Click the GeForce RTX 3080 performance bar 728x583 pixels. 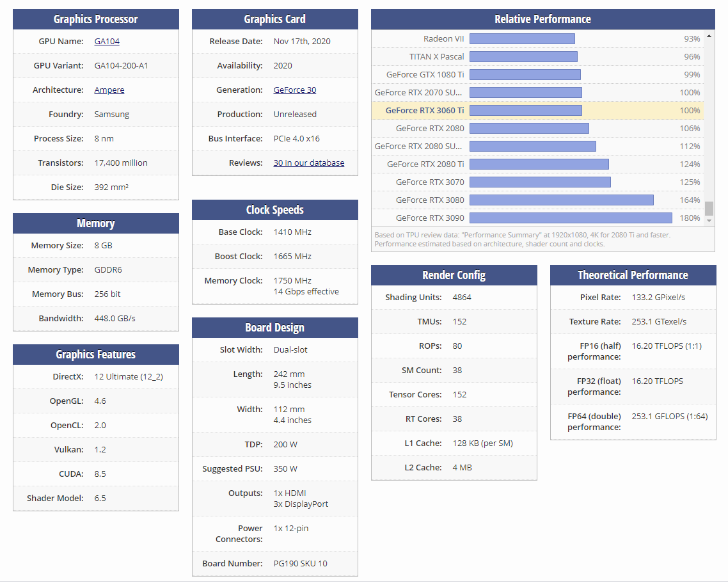pyautogui.click(x=562, y=200)
